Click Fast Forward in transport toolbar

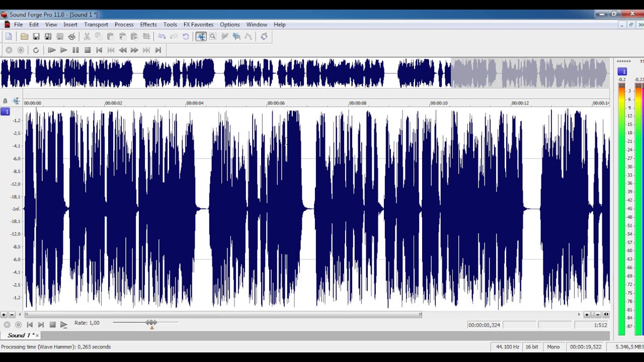click(134, 50)
